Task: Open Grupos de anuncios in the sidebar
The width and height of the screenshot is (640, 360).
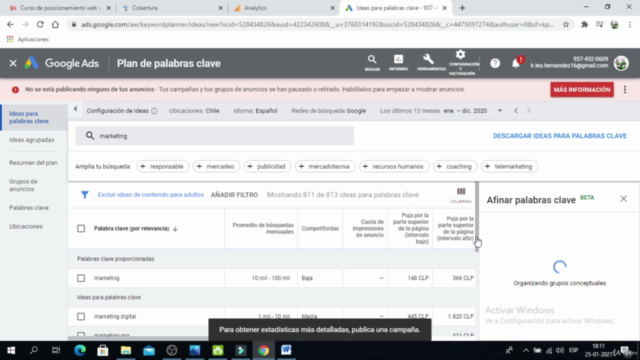Action: (x=23, y=185)
